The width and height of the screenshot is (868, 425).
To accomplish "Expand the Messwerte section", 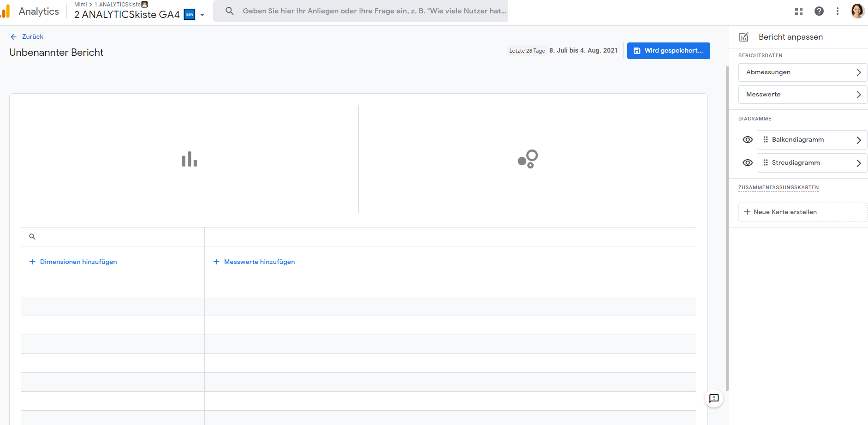I will tap(803, 95).
